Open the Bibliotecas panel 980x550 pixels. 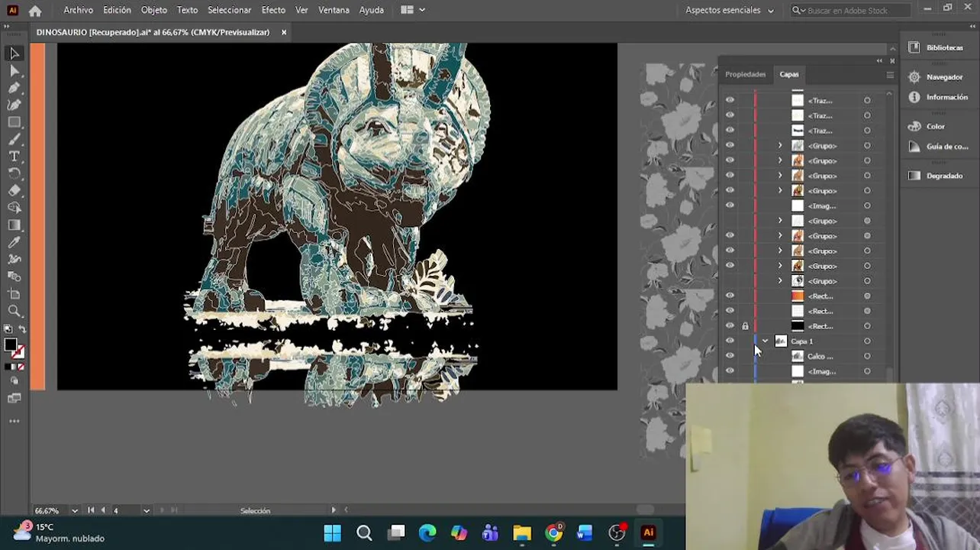point(936,47)
